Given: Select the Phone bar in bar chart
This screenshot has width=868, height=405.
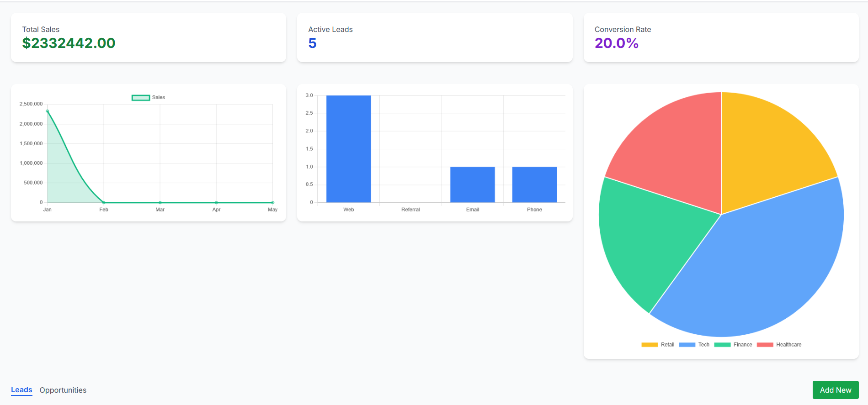Looking at the screenshot, I should tap(534, 184).
